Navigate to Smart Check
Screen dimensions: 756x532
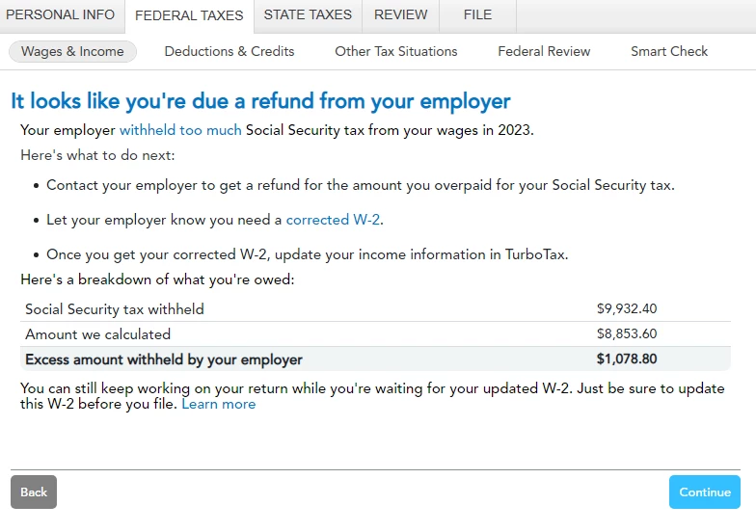click(x=669, y=52)
